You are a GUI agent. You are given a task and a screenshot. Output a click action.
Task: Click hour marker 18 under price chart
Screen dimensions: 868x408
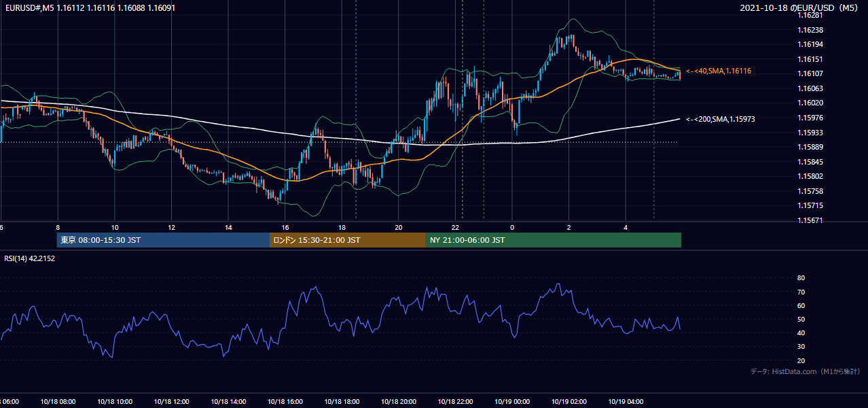[x=342, y=228]
